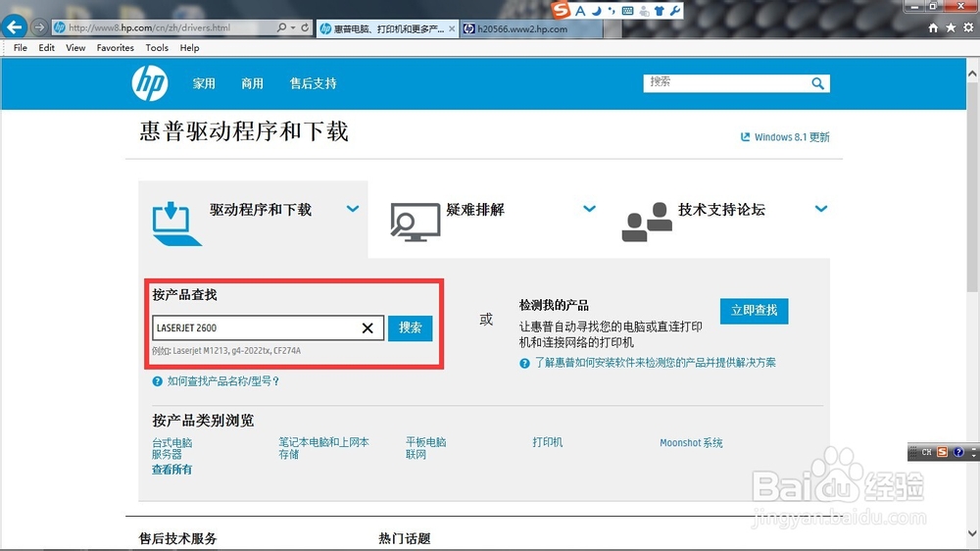Click the support forum people icon
The image size is (980, 551).
647,222
